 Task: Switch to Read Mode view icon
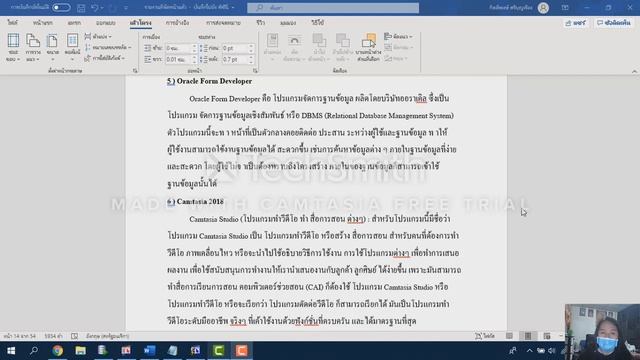point(509,336)
